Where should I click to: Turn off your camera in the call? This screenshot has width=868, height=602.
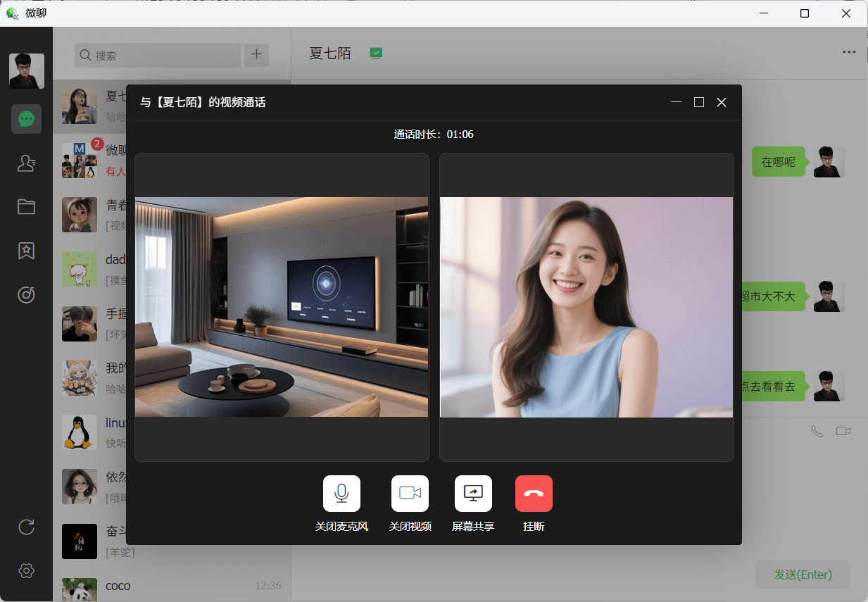(410, 493)
